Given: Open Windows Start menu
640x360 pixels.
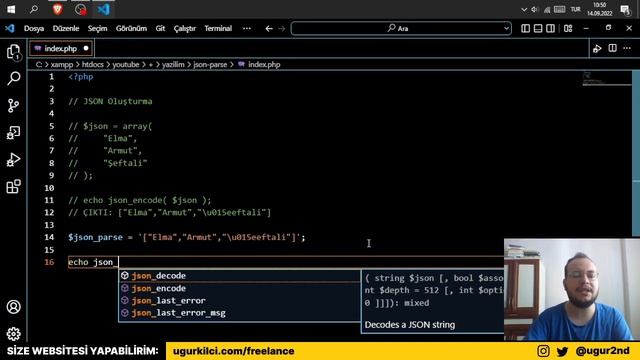Looking at the screenshot, I should (x=11, y=9).
